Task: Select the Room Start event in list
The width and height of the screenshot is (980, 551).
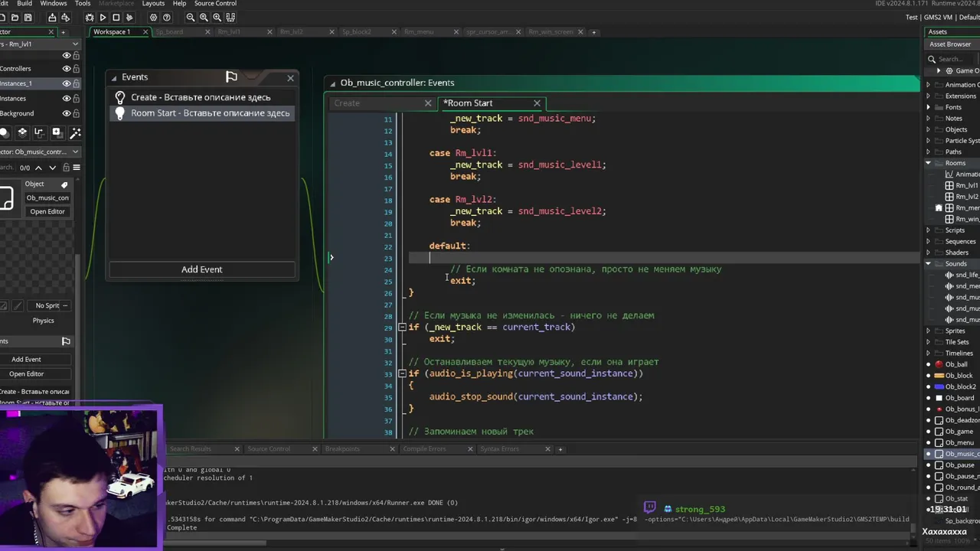Action: click(x=201, y=113)
